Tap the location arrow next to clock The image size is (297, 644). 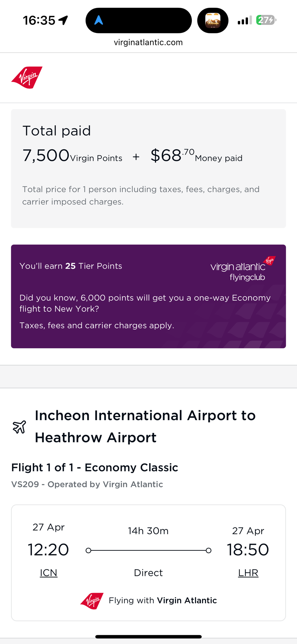point(63,20)
